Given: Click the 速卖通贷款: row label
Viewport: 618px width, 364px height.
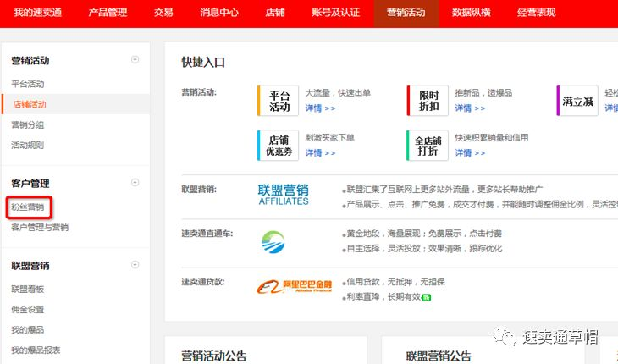Looking at the screenshot, I should [x=203, y=282].
